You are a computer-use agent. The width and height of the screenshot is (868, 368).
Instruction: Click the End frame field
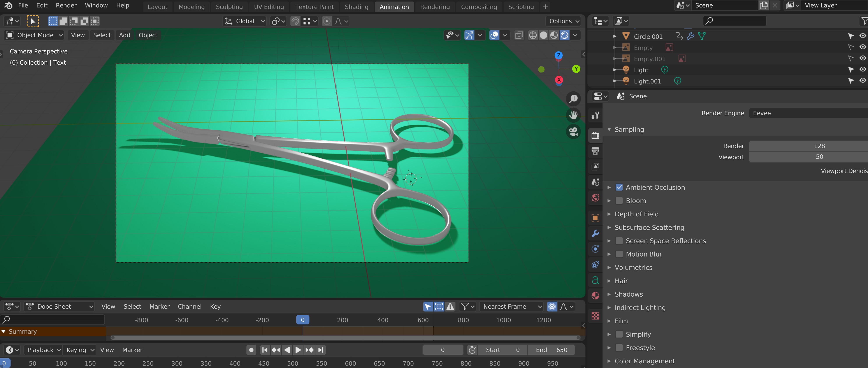coord(551,350)
